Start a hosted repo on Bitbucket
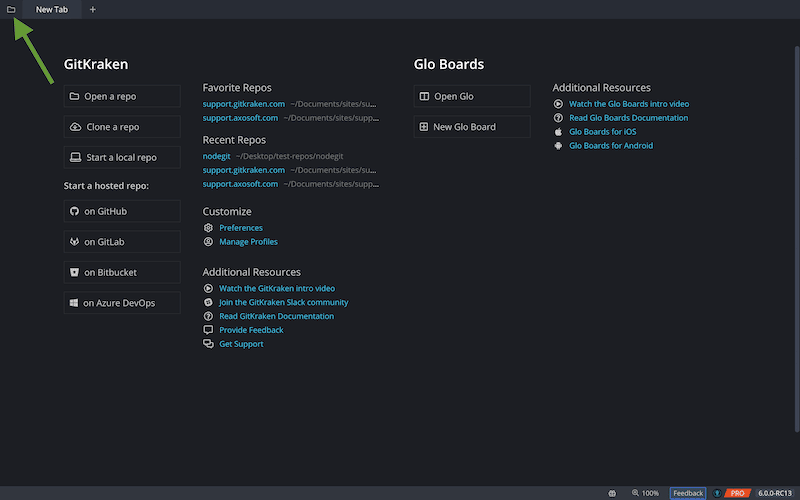 (x=122, y=272)
